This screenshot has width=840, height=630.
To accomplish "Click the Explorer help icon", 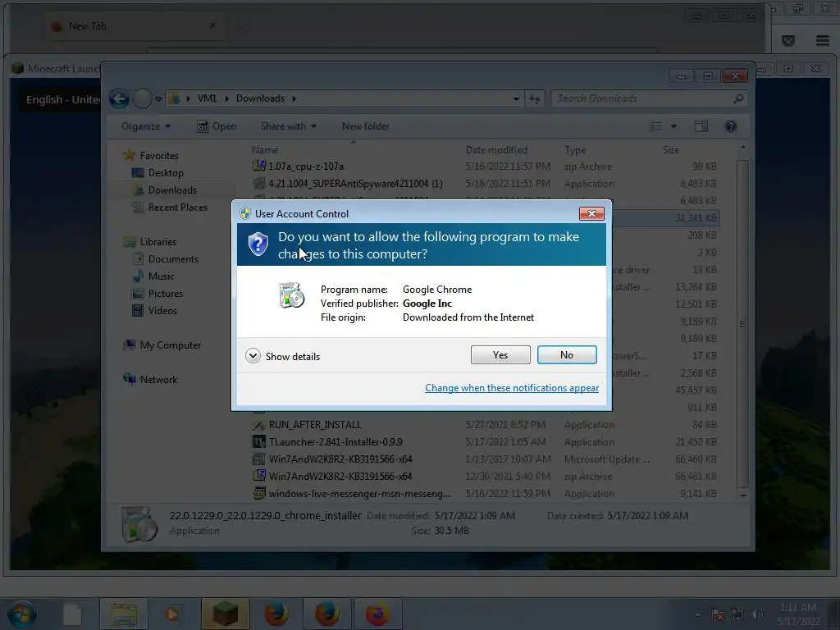I will [731, 126].
